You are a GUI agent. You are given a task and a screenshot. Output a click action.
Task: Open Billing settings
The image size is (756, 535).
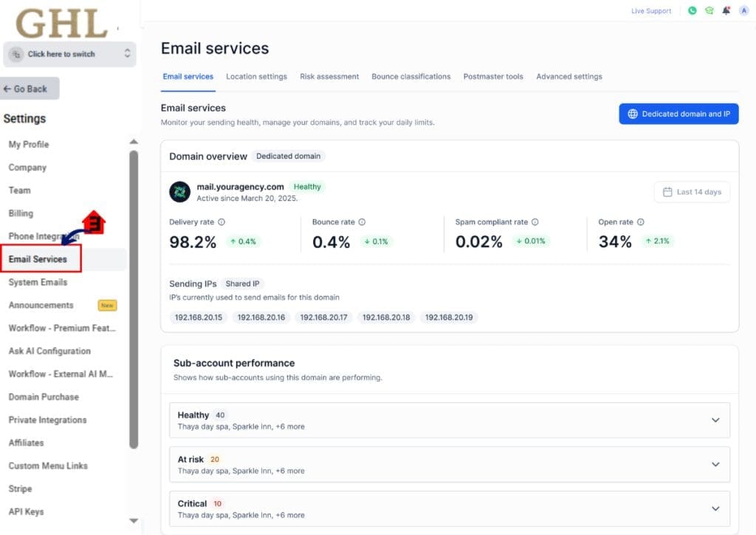[x=21, y=213]
